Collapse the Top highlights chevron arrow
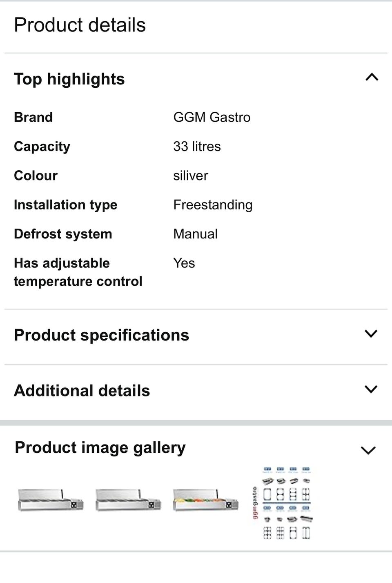392x583 pixels. [372, 77]
